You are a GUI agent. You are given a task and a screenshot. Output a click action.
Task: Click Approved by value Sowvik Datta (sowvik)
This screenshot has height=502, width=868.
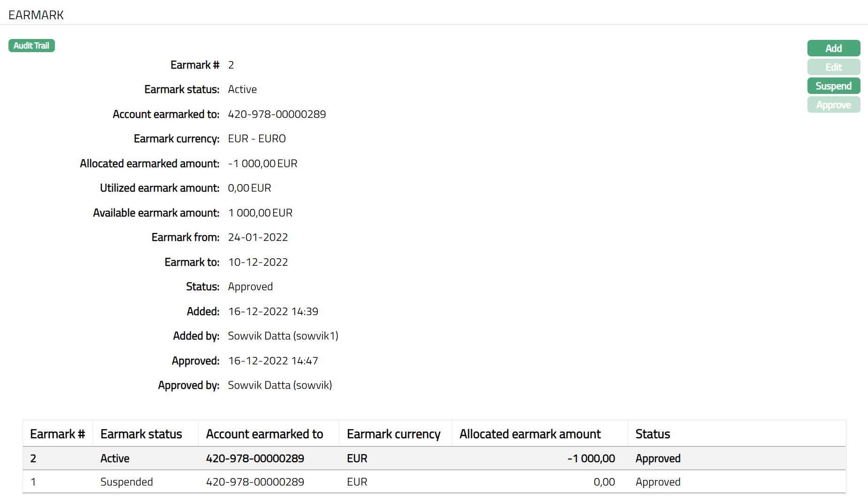pos(280,385)
